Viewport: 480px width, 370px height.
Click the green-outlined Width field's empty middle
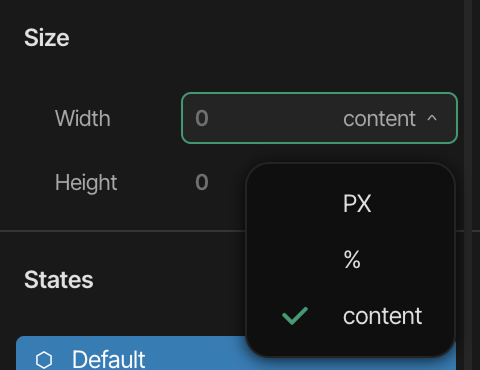(275, 118)
